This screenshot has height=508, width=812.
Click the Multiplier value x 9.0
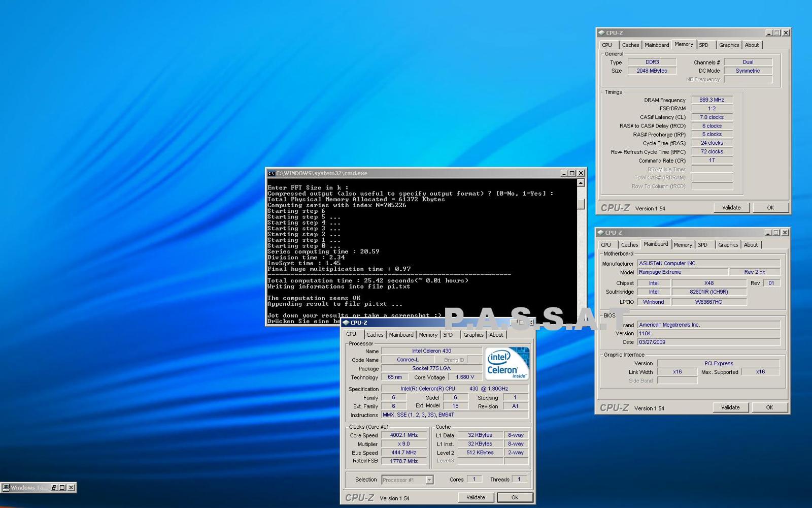404,444
